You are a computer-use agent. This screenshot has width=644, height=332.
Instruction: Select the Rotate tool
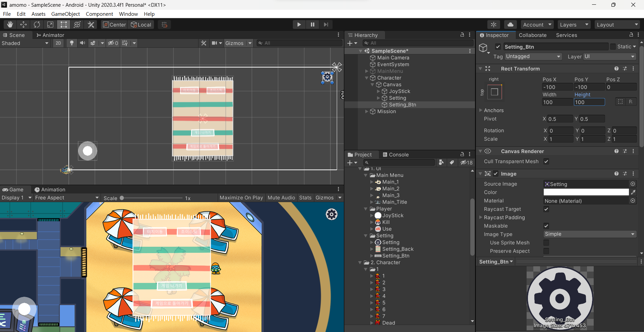click(37, 25)
